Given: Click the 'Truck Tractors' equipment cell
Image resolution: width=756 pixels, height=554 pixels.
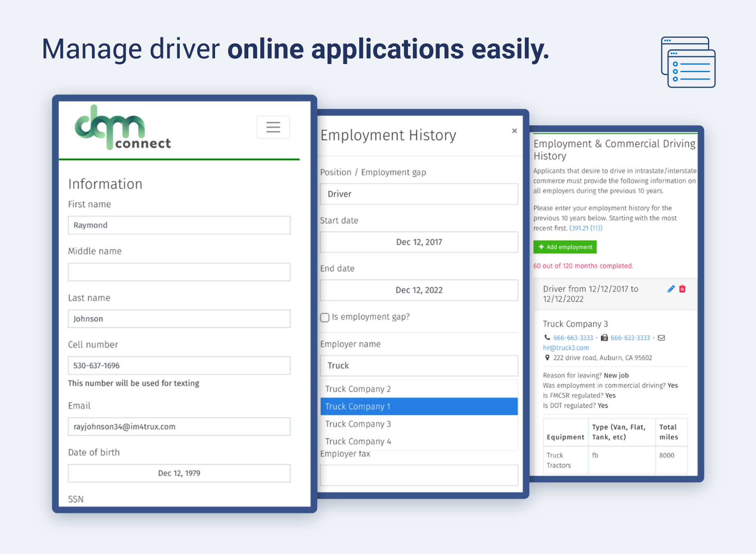Looking at the screenshot, I should point(566,460).
